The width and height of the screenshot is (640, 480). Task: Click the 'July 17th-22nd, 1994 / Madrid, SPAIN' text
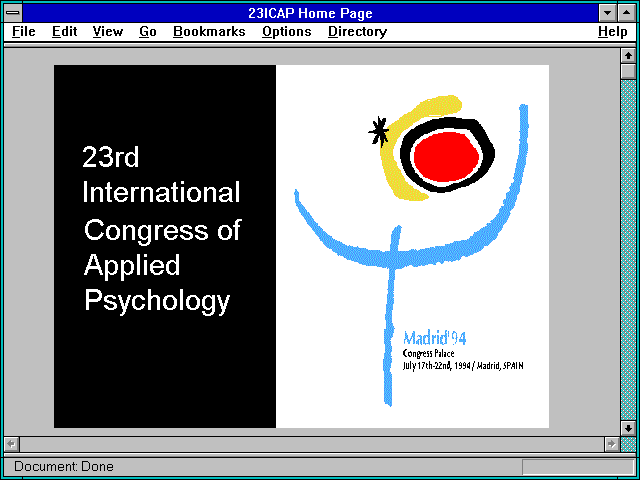tap(463, 365)
